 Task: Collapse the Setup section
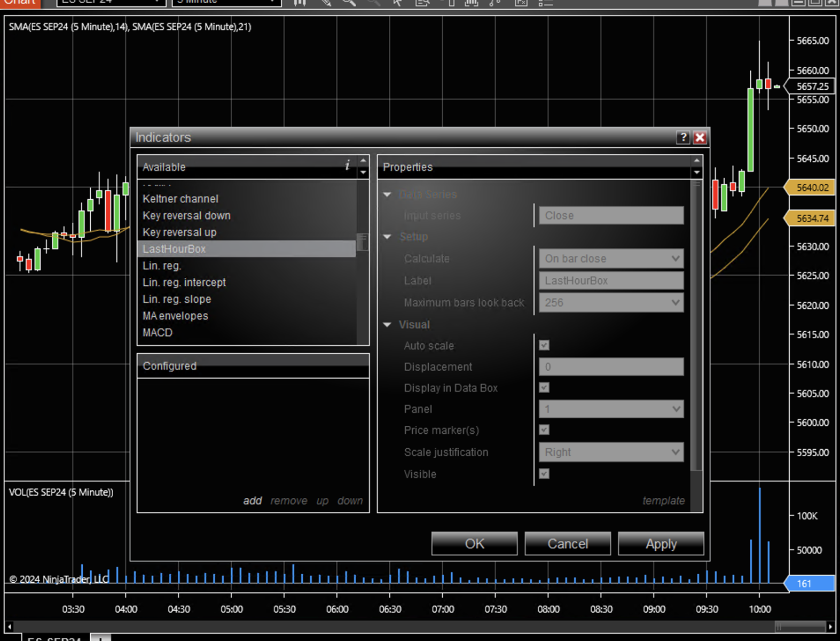(387, 237)
